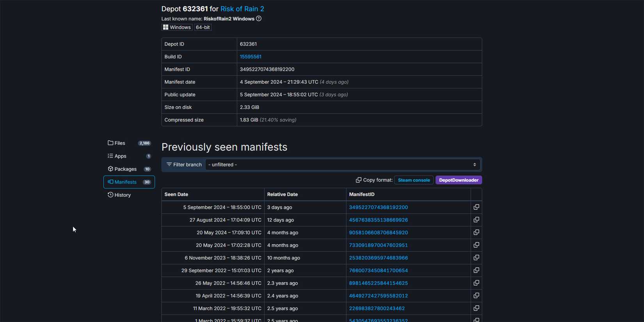
Task: Select DepotDownloader copy format
Action: tap(458, 180)
